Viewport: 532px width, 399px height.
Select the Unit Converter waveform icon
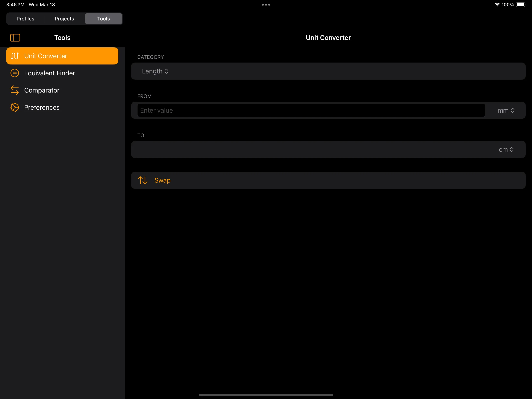[x=15, y=56]
